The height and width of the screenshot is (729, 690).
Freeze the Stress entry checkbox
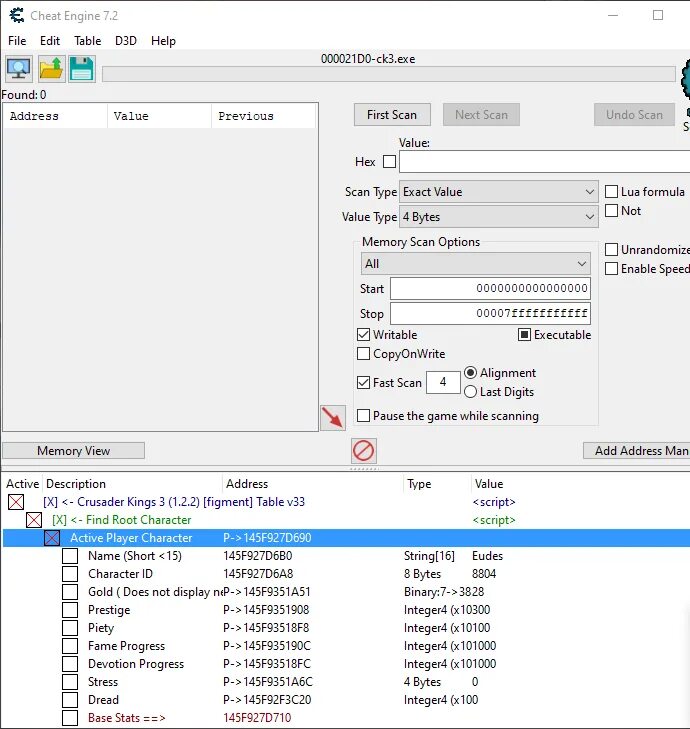tap(70, 682)
